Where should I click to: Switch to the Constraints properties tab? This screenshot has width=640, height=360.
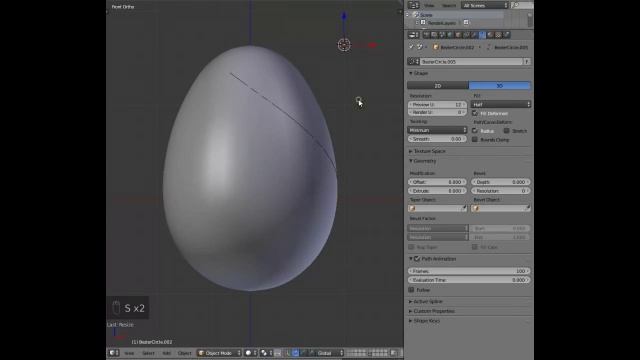pyautogui.click(x=466, y=35)
